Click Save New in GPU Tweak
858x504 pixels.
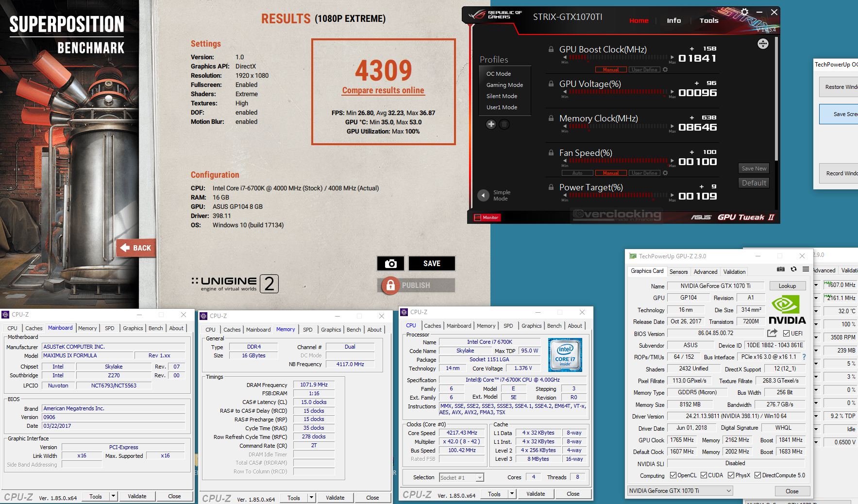coord(754,168)
